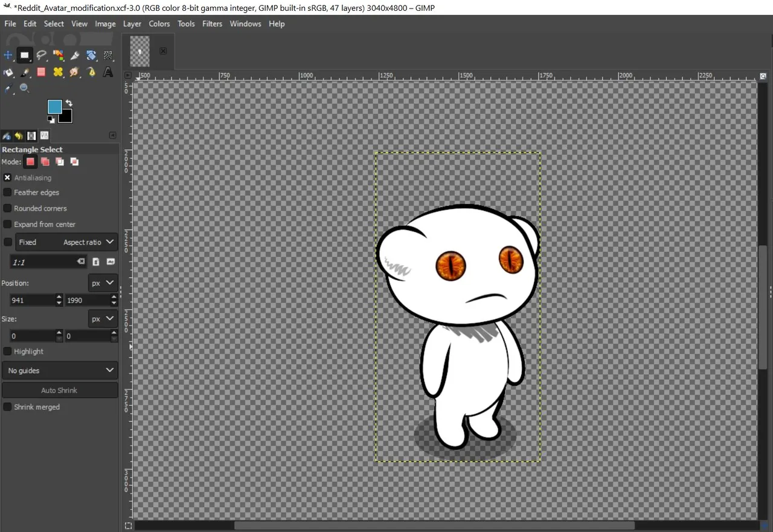
Task: Open the Colors menu
Action: (159, 24)
